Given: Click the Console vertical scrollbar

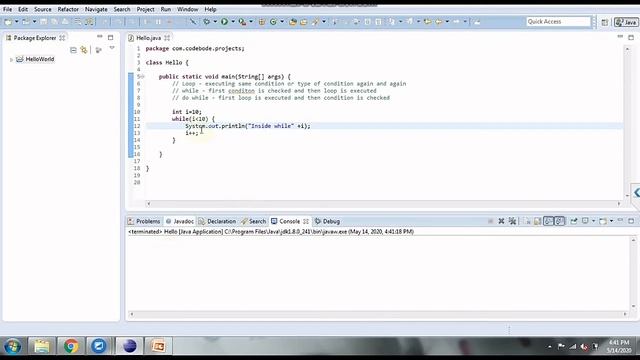Looking at the screenshot, I should click(x=633, y=273).
